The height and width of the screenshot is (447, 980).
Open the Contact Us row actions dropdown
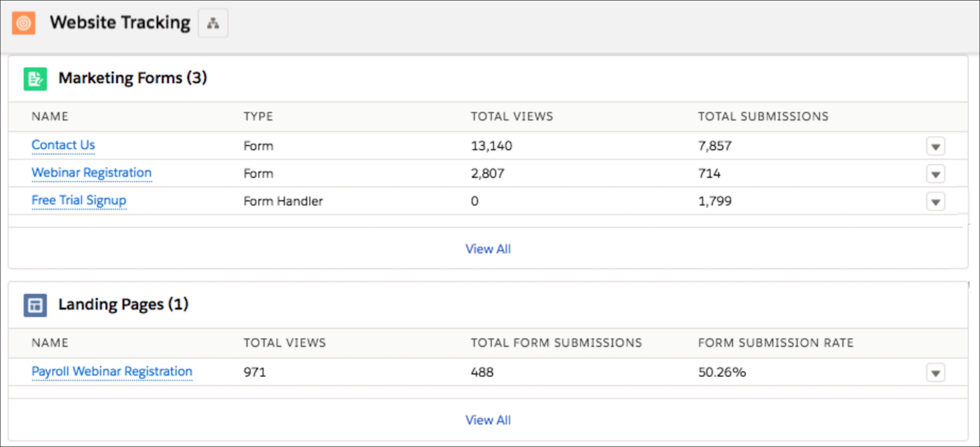935,146
